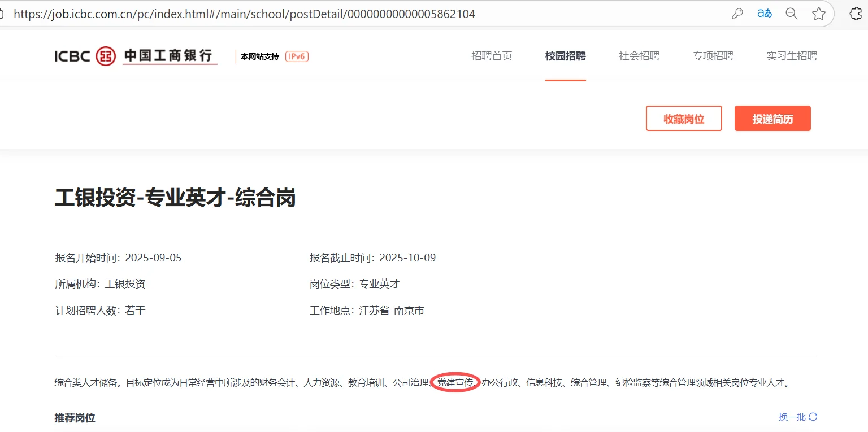Bookmark this page with the star icon
The image size is (868, 432).
pos(819,14)
